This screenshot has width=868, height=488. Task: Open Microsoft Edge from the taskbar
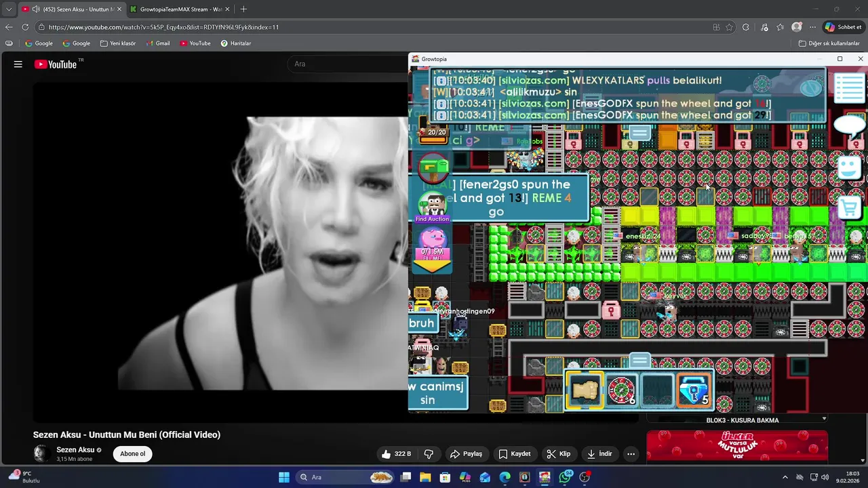click(505, 477)
